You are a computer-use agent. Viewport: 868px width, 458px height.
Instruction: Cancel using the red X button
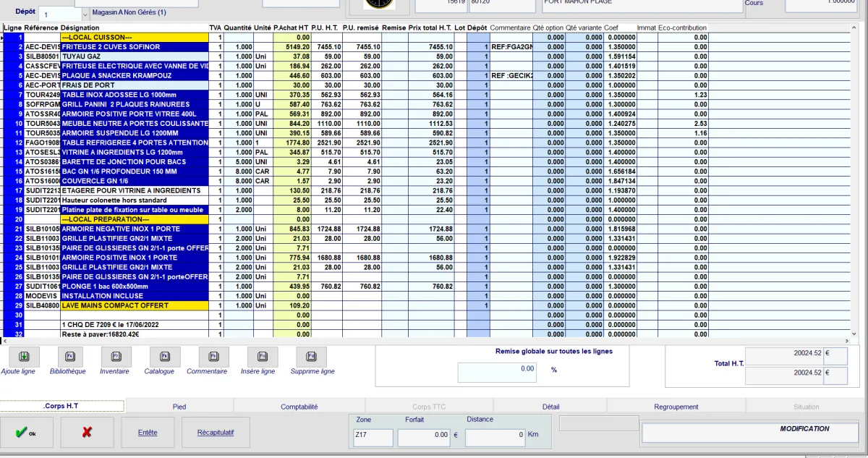(x=88, y=432)
